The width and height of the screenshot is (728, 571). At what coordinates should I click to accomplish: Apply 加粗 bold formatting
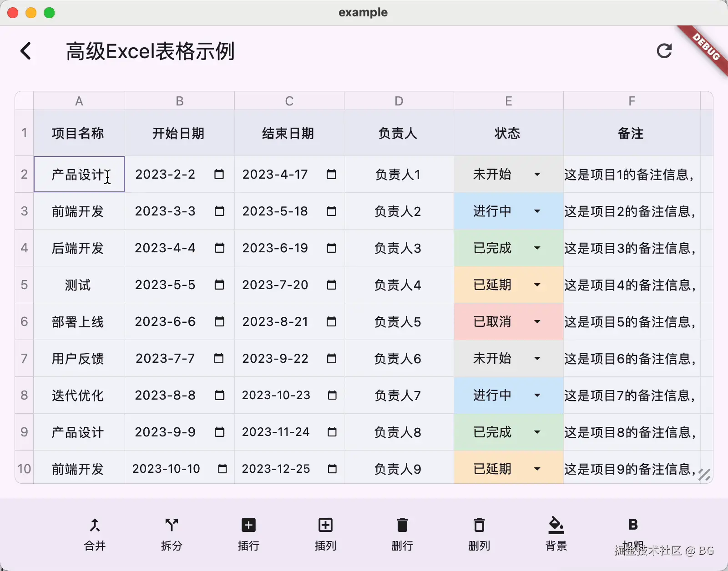[633, 525]
